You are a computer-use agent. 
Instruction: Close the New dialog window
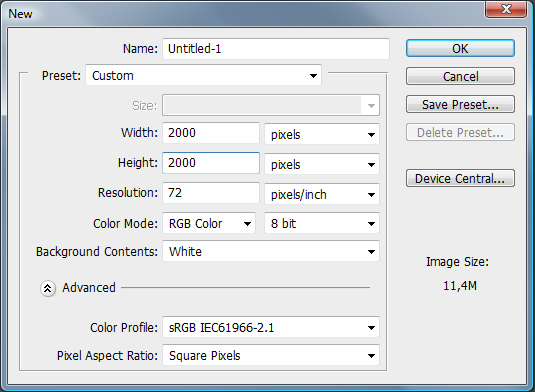506,8
